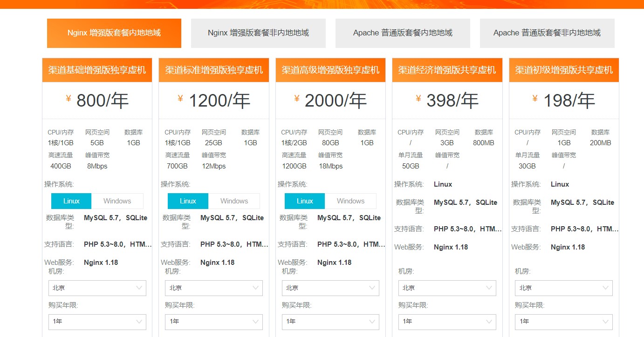Screen dimensions: 644x337
Task: Choose Linux for 渠道高级增强版独享虚机
Action: coord(305,201)
